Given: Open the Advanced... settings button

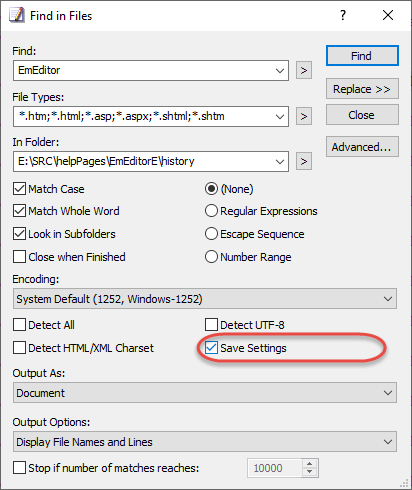Looking at the screenshot, I should pos(362,147).
